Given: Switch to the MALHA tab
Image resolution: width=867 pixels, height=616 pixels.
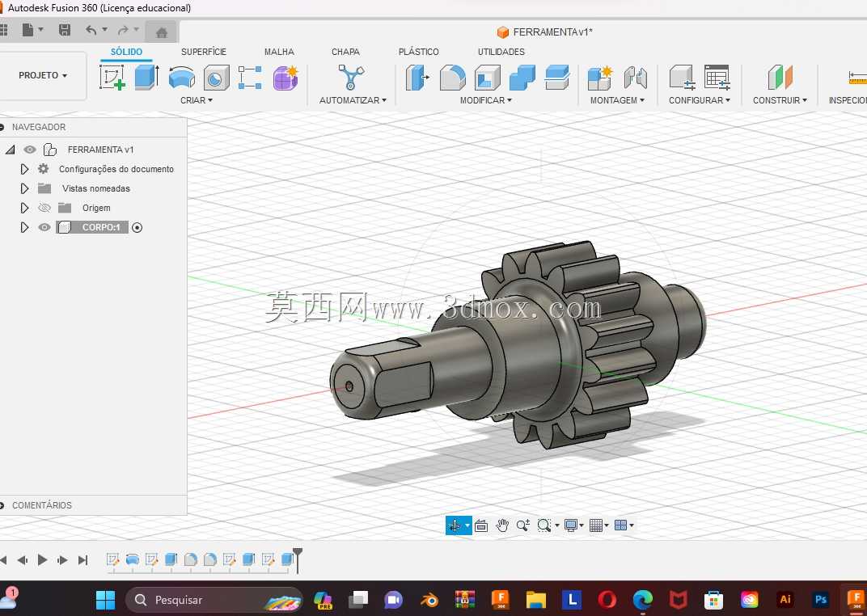Looking at the screenshot, I should (x=279, y=52).
